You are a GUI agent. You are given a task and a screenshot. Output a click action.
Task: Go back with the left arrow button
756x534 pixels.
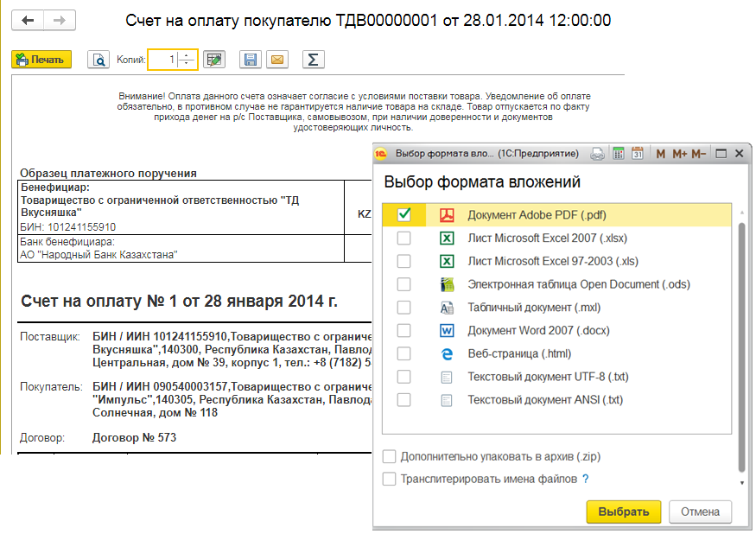coord(28,20)
